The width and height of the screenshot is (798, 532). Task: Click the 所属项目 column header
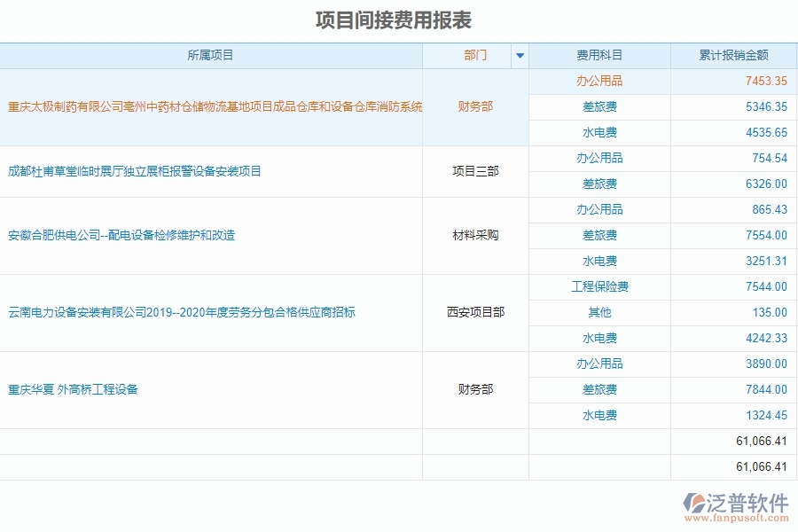click(x=213, y=55)
